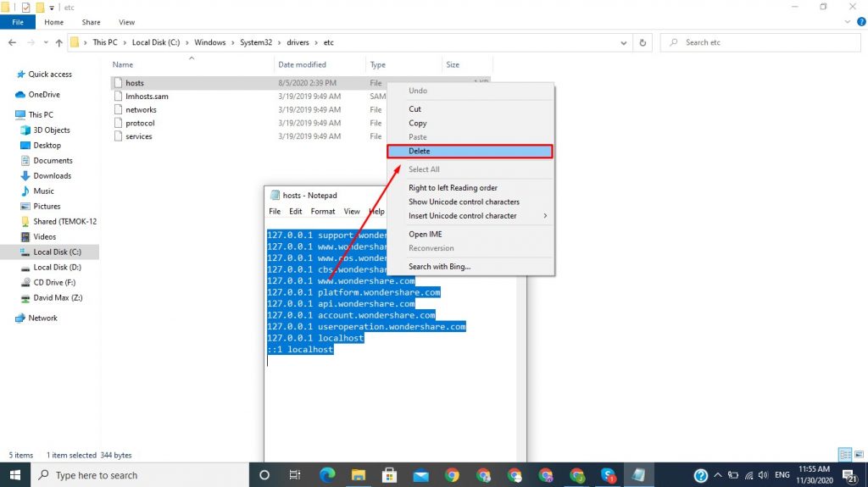
Task: Expand the address bar history dropdown
Action: (627, 42)
